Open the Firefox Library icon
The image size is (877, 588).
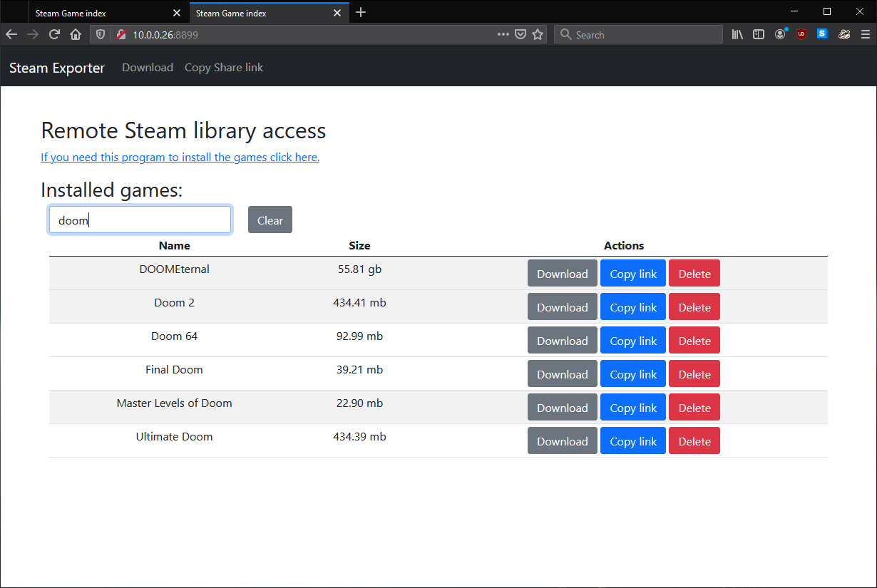[737, 34]
